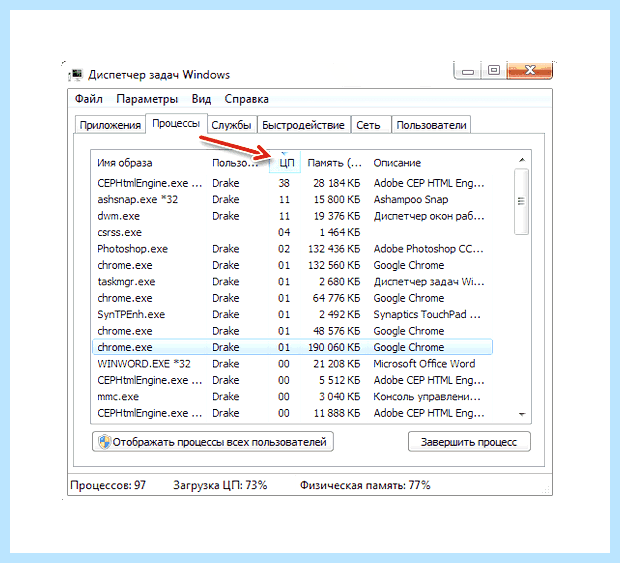
Task: Switch to the Службы tab
Action: 231,125
